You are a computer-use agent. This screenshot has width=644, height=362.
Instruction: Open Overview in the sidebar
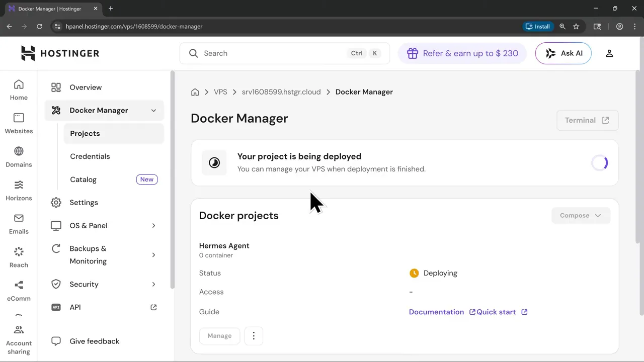(104, 87)
